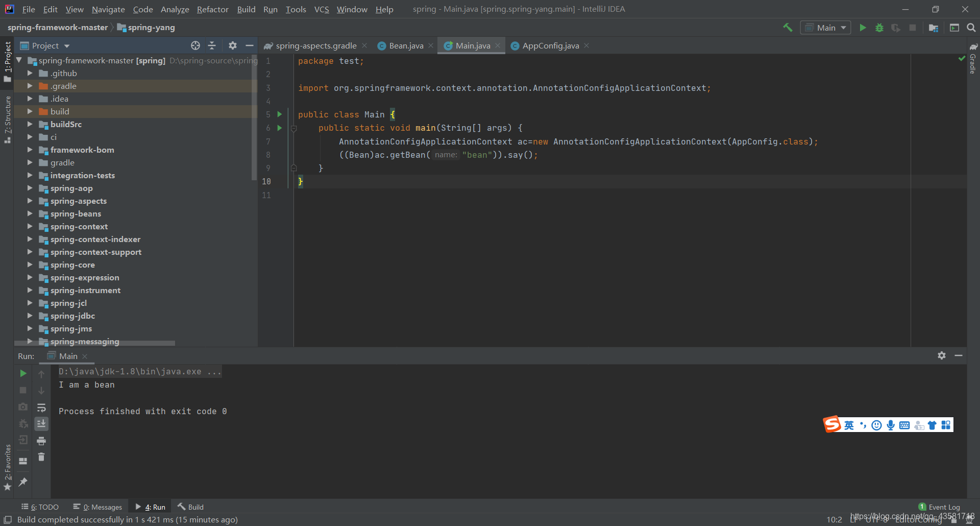The image size is (980, 526).
Task: Expand the .github folder
Action: 30,73
